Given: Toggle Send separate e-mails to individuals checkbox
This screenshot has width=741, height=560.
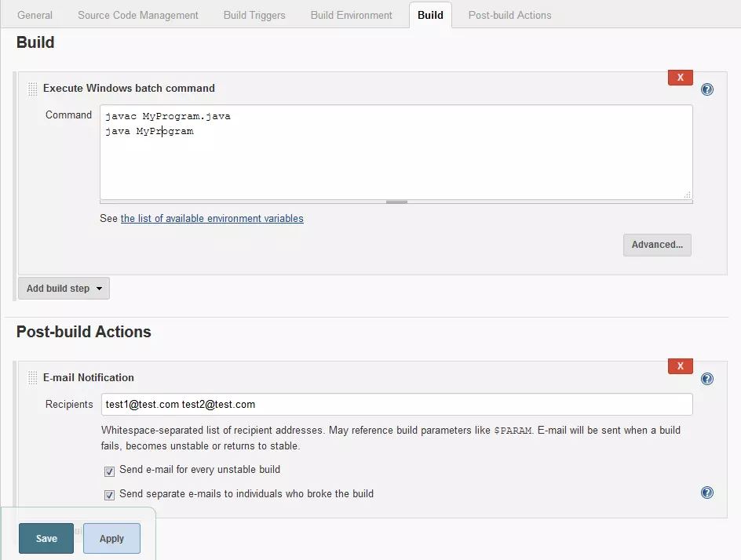Looking at the screenshot, I should click(x=110, y=495).
